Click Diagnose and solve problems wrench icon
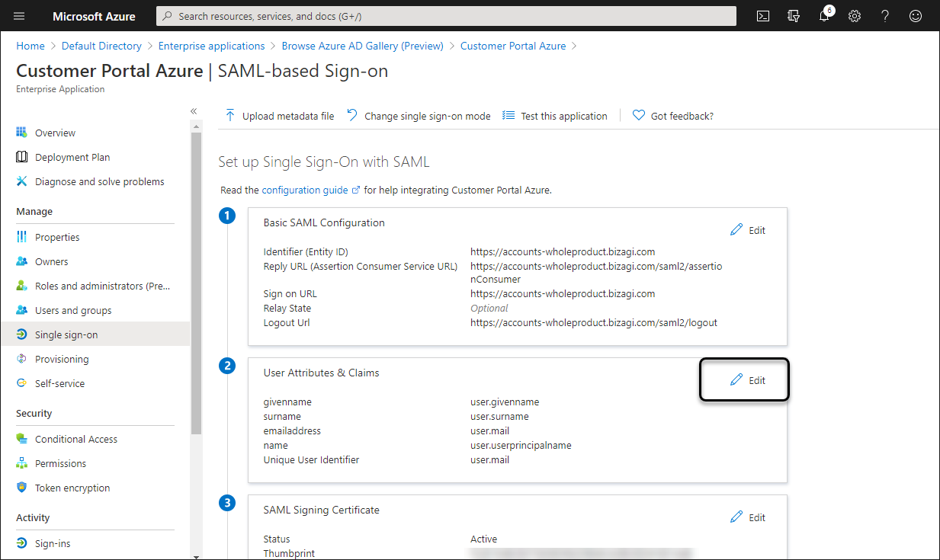Image resolution: width=940 pixels, height=560 pixels. click(x=21, y=181)
